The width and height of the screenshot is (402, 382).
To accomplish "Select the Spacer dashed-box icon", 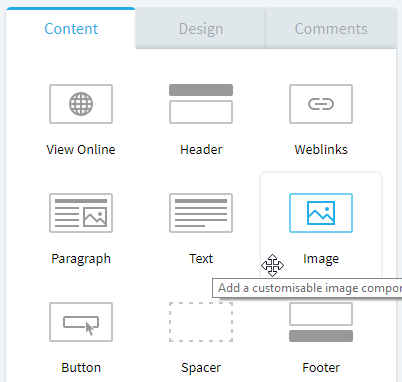I will tap(201, 322).
